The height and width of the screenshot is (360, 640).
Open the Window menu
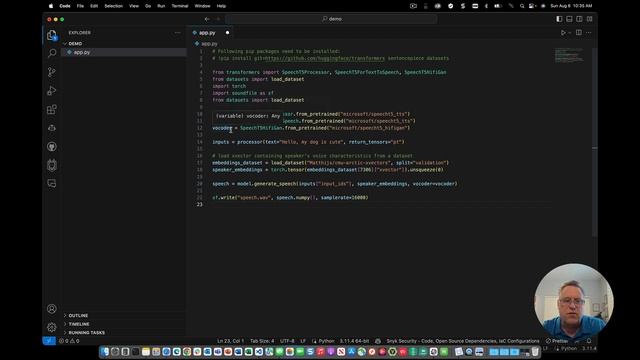point(202,6)
